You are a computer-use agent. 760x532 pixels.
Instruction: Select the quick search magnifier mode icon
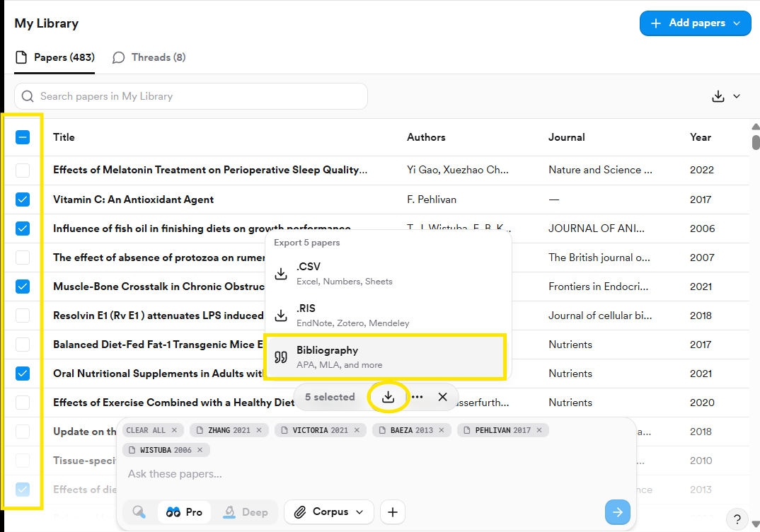139,512
